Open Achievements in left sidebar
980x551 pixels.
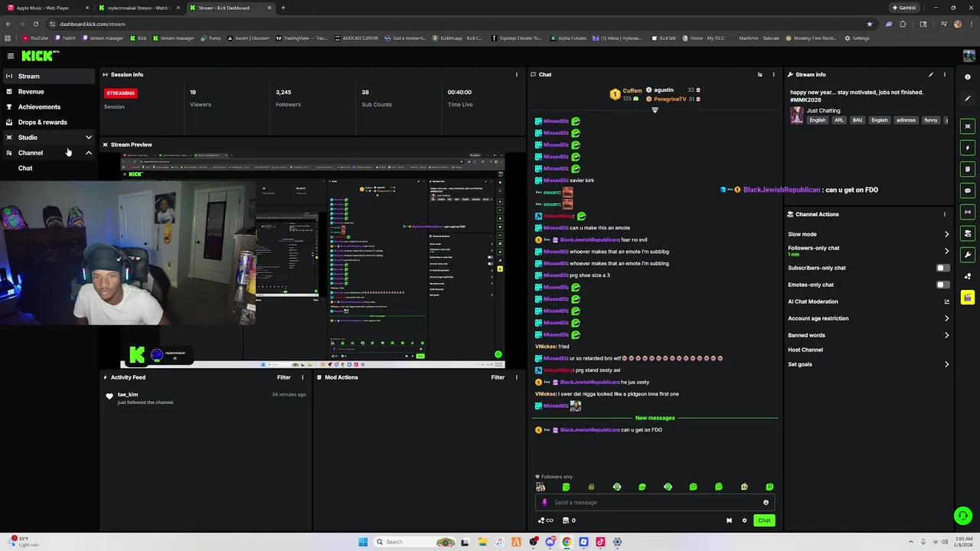tap(48, 107)
